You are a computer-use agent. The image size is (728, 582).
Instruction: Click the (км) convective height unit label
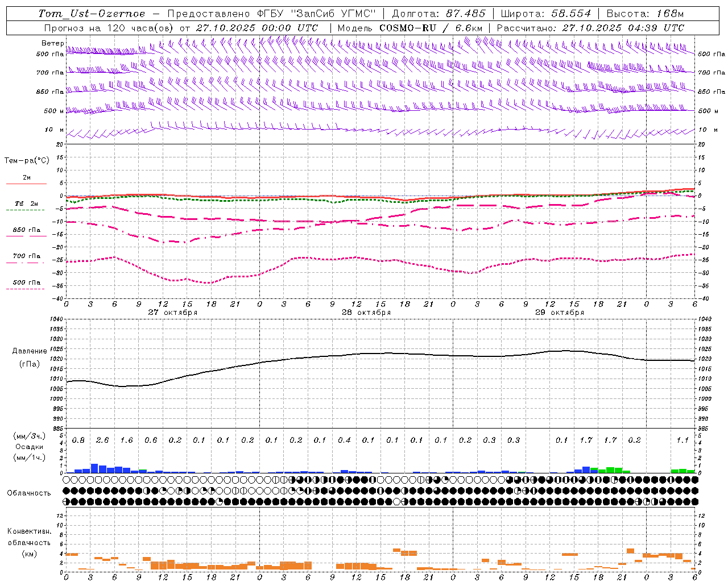point(29,554)
